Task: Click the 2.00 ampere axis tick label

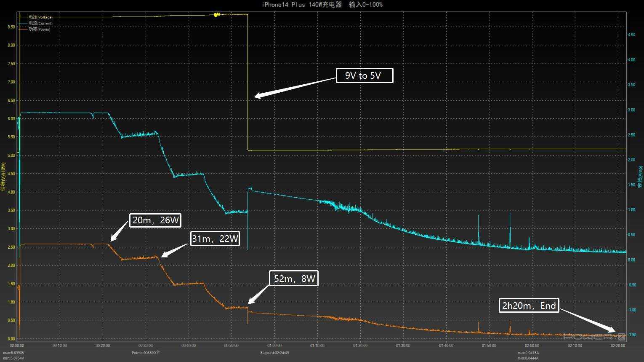Action: coord(631,160)
